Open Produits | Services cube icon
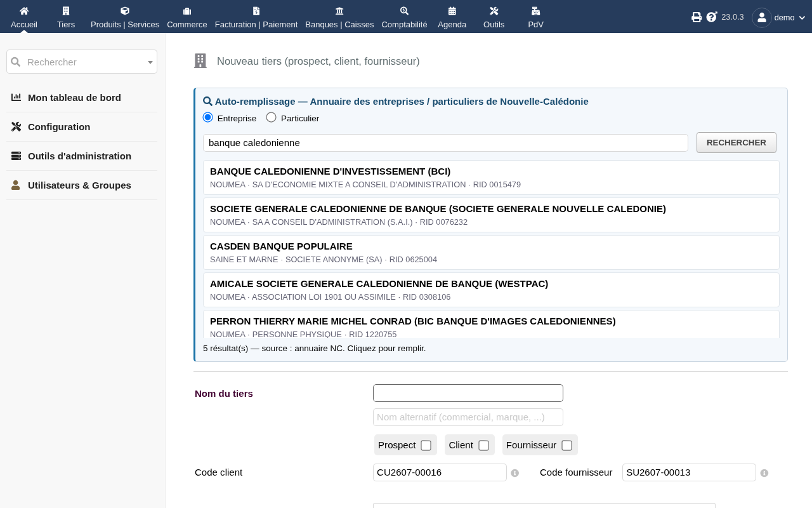This screenshot has height=508, width=812. pos(125,11)
